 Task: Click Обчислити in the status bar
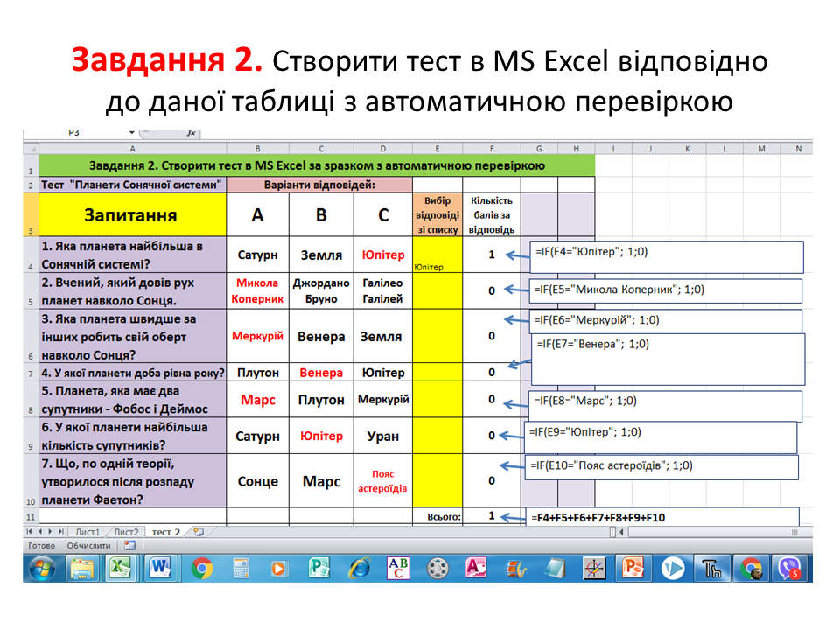coord(88,545)
